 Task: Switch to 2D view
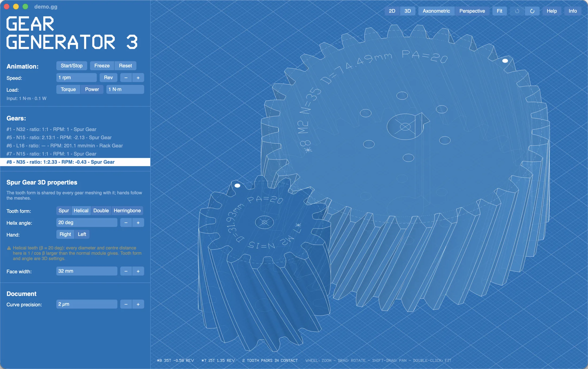coord(392,11)
